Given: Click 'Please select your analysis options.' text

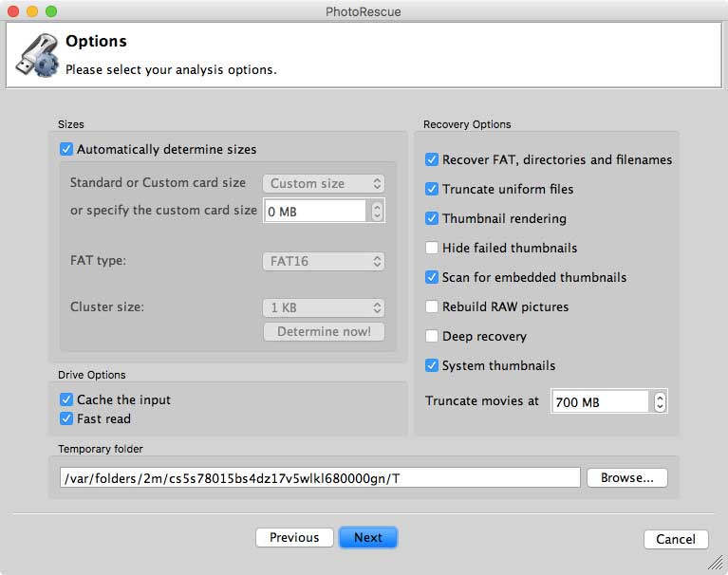Looking at the screenshot, I should [x=171, y=70].
